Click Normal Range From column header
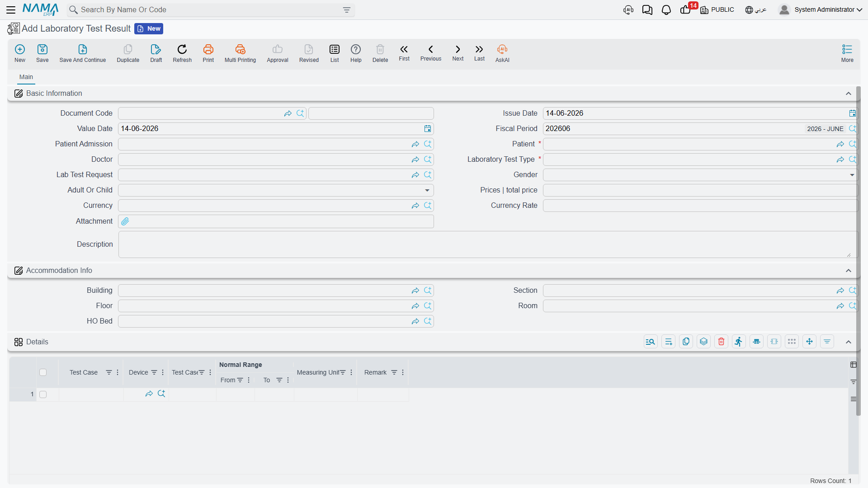 tap(228, 380)
